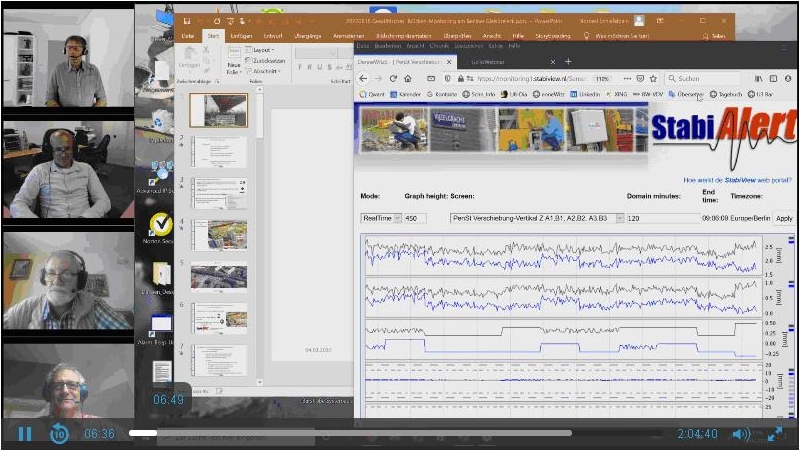Click the Pocket save icon

coord(641,78)
